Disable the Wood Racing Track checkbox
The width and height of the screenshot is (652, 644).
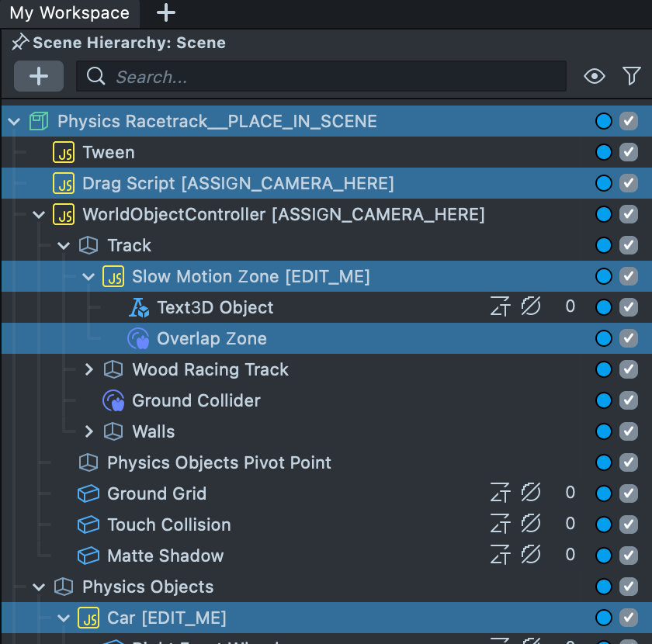[x=629, y=369]
